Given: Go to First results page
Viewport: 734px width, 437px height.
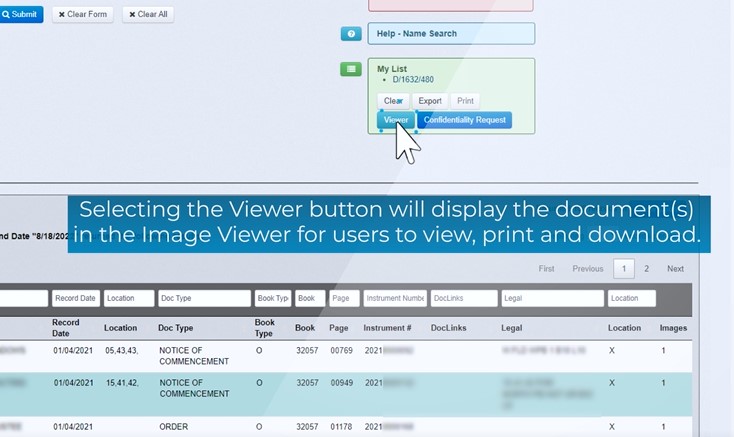Looking at the screenshot, I should click(x=546, y=269).
